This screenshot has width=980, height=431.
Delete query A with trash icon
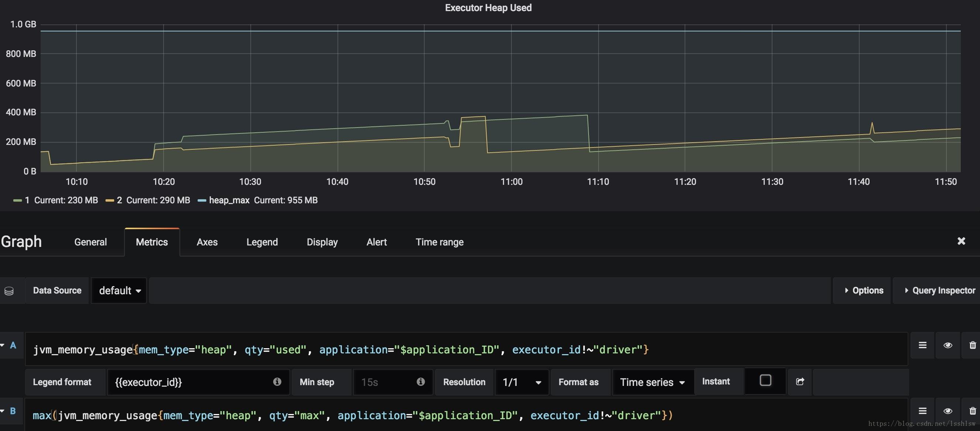tap(972, 345)
